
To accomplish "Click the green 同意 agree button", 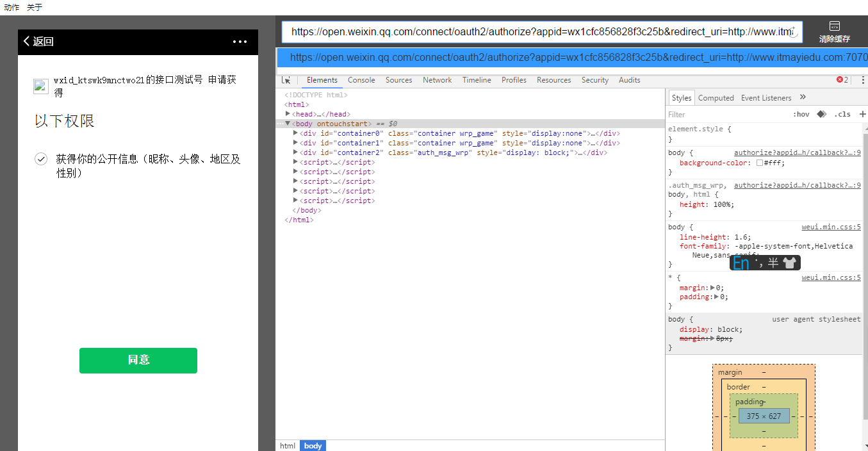I will 138,360.
